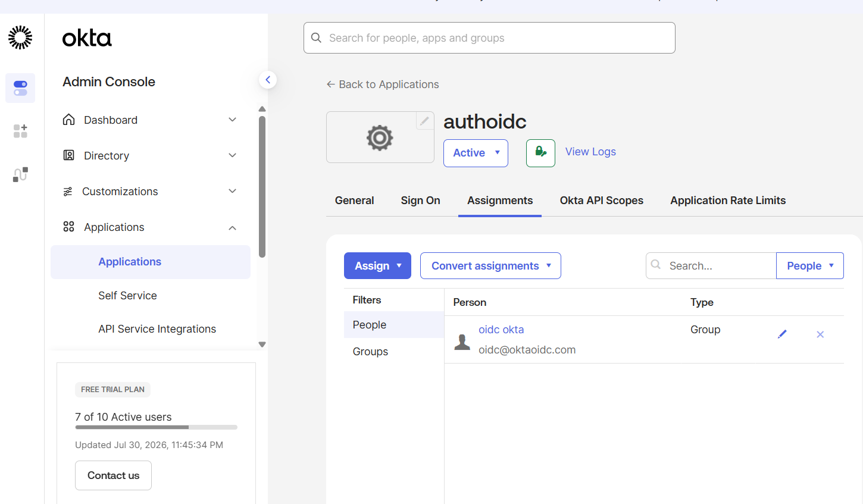Collapse the Applications menu chevron
This screenshot has width=863, height=504.
(233, 227)
